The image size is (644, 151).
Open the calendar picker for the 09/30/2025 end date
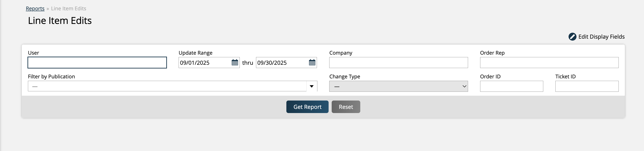tap(312, 62)
